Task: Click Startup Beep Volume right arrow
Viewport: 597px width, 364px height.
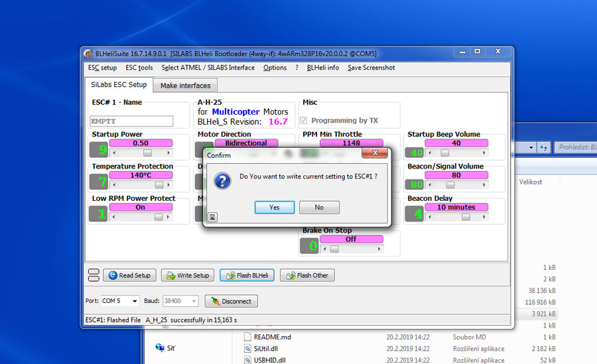Action: 484,153
